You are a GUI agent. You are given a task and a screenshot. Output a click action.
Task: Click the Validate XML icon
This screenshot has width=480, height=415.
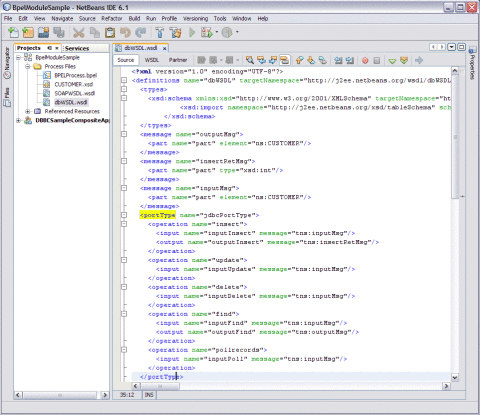404,60
